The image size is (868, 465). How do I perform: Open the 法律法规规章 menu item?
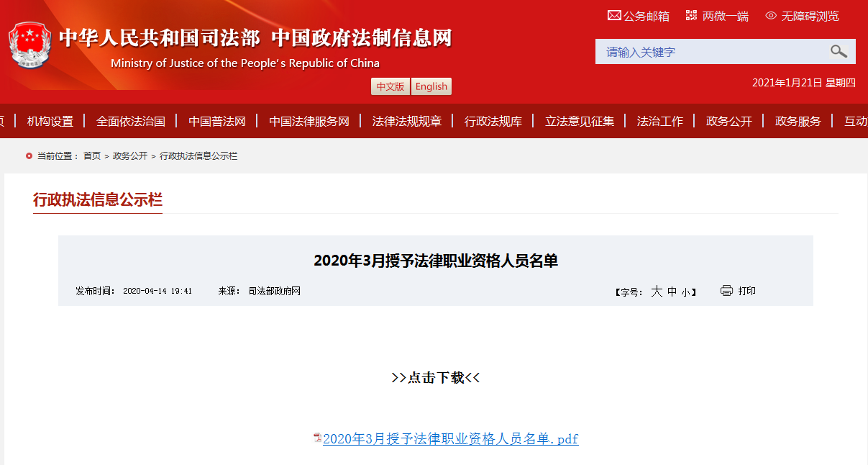coord(407,121)
